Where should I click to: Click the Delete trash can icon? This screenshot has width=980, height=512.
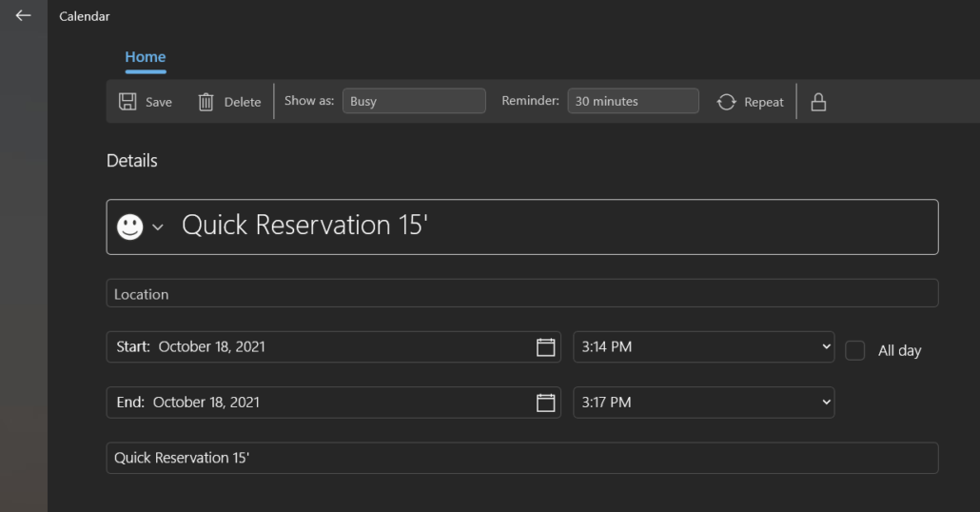pos(206,102)
